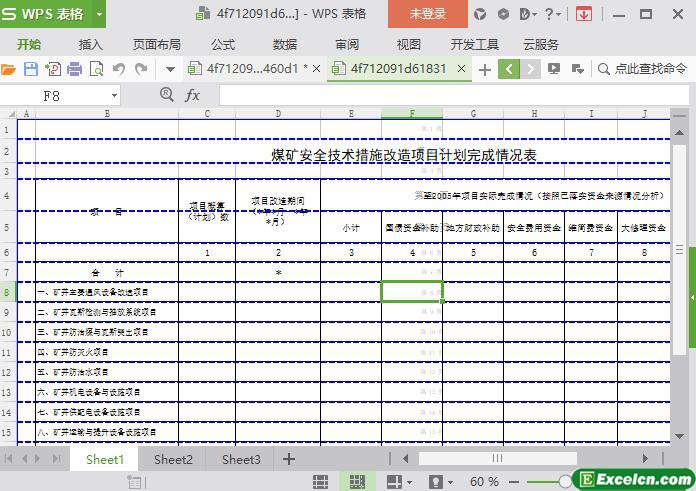Switch to Sheet1 tab
Screen dimensions: 696x491
105,459
